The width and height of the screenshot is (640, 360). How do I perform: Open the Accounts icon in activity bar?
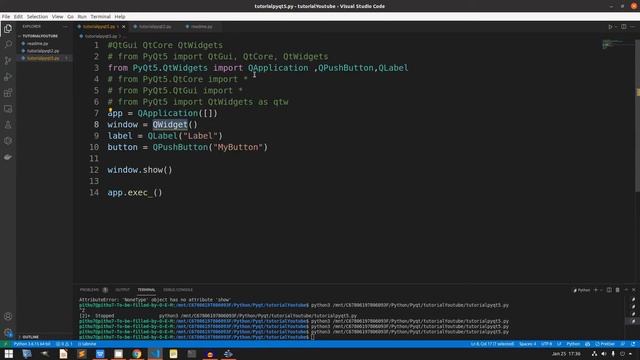point(8,316)
